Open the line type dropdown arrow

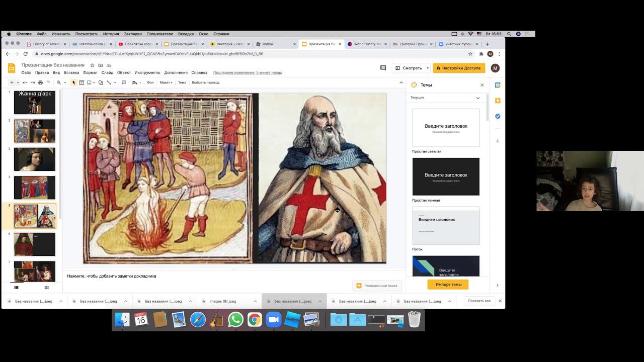coord(115,82)
